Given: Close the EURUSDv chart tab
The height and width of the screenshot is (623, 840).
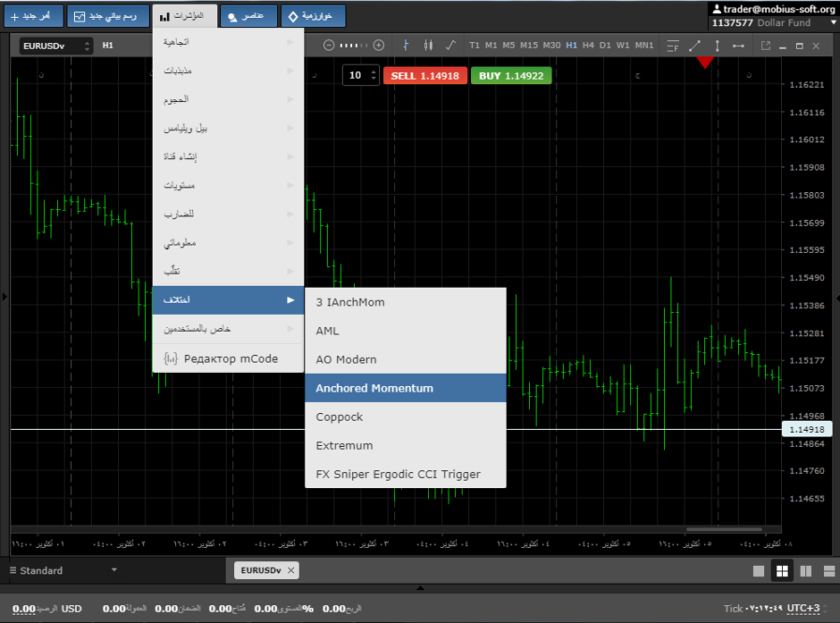Looking at the screenshot, I should 291,570.
